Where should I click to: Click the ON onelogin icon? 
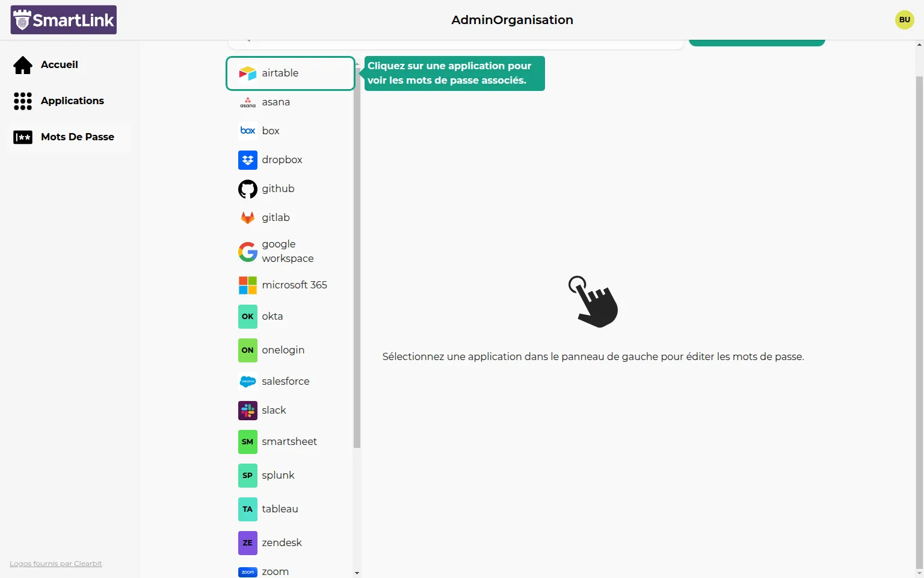pos(248,350)
